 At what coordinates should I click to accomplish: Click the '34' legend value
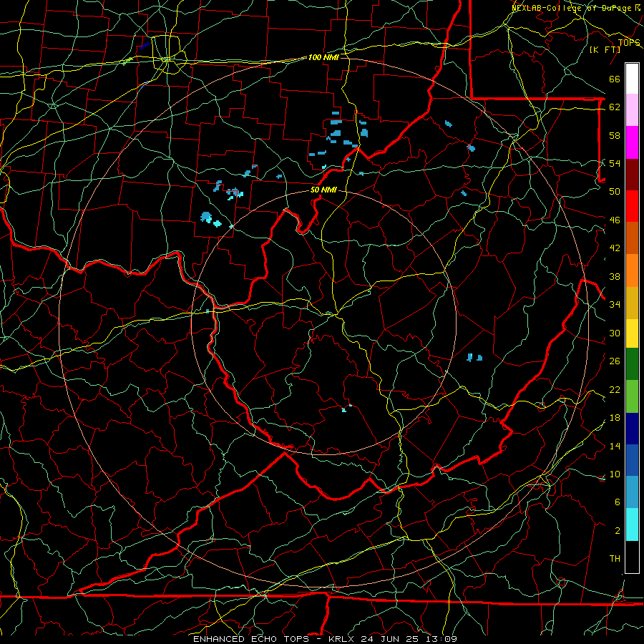pos(615,305)
